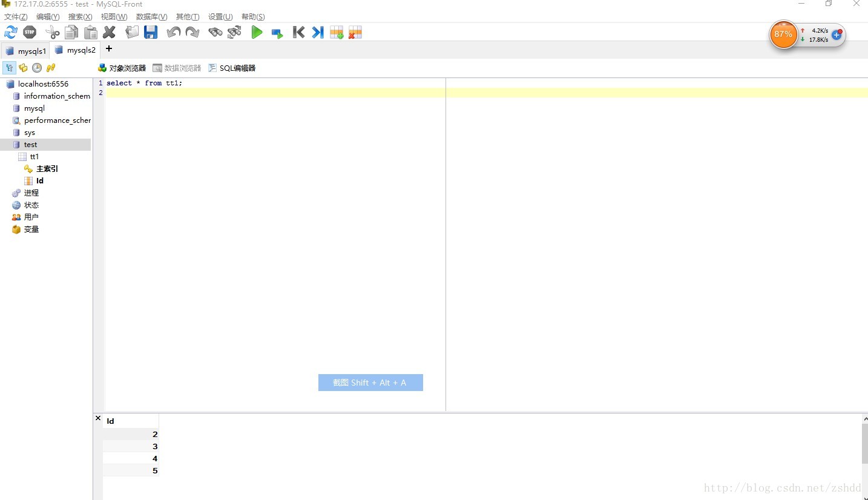868x500 pixels.
Task: Close the result panel with X
Action: tap(98, 418)
